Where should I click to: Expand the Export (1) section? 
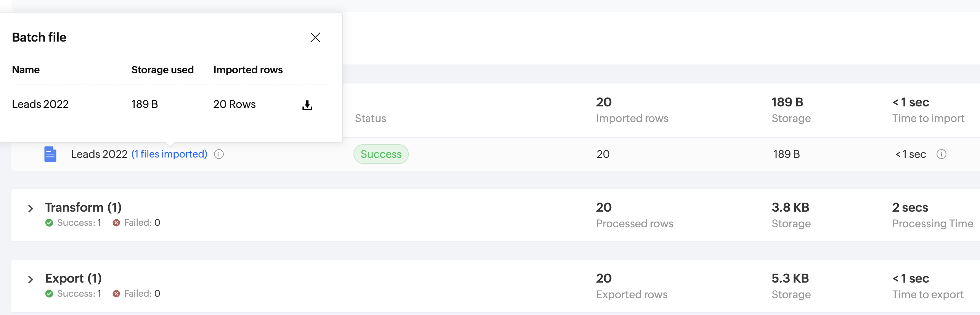(31, 280)
